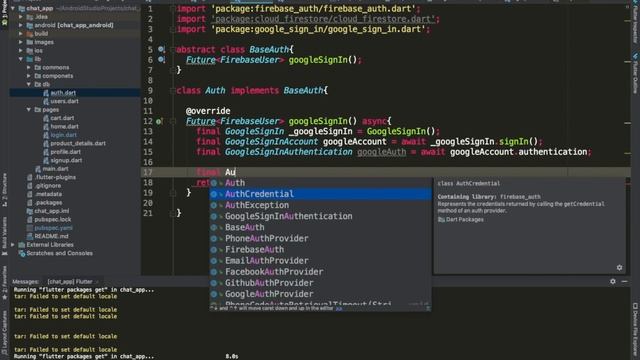640x360 pixels.
Task: Choose GoogleAuthProvider completion suggestion
Action: [320, 294]
